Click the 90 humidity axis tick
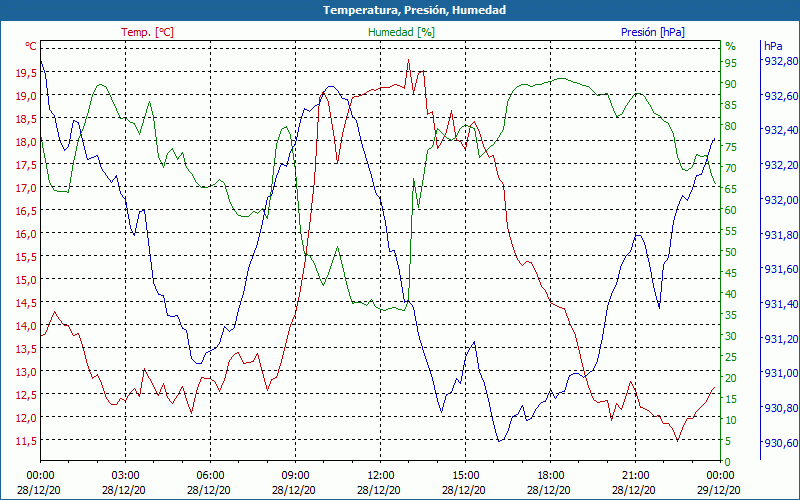Viewport: 800px width, 500px height. click(x=731, y=84)
